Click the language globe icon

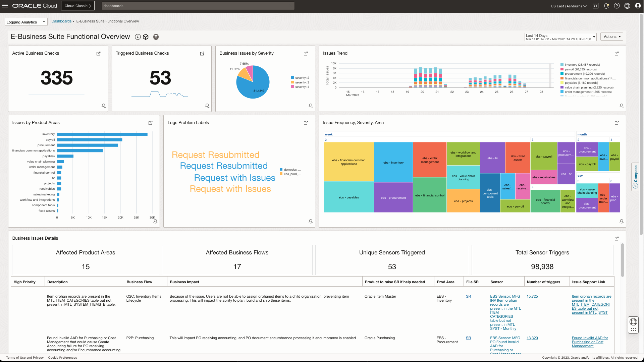pos(627,6)
